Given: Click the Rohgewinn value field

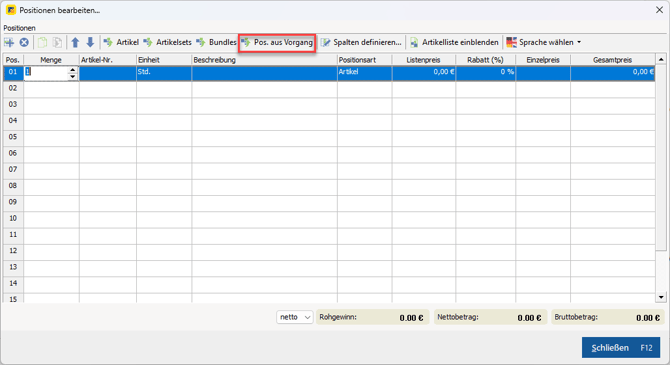Looking at the screenshot, I should (x=372, y=318).
